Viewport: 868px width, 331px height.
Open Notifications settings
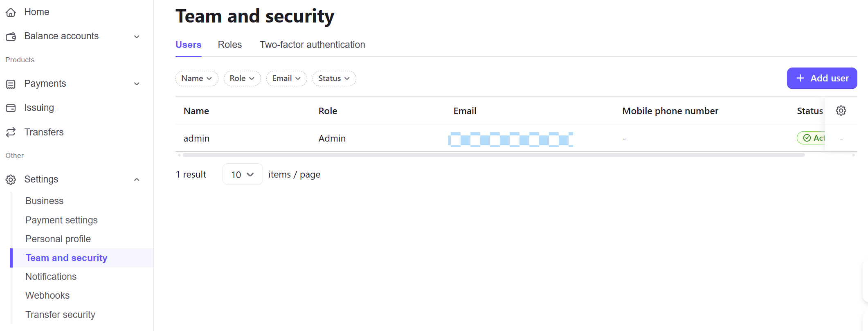[51, 277]
